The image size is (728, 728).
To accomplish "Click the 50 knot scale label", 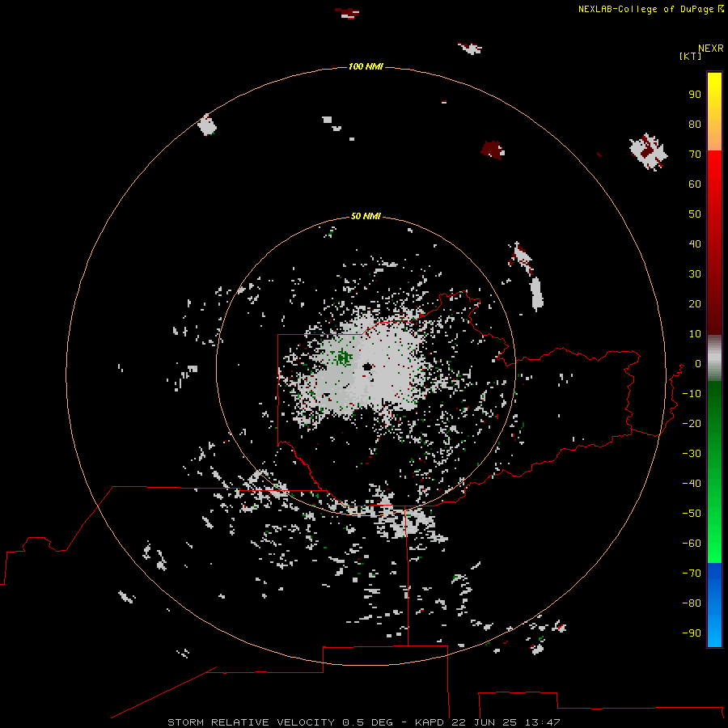I will [695, 214].
